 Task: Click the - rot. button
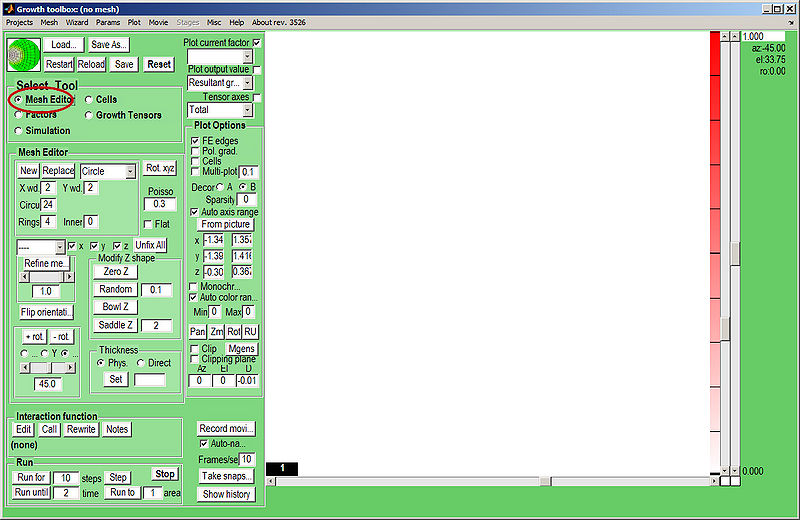click(x=62, y=336)
